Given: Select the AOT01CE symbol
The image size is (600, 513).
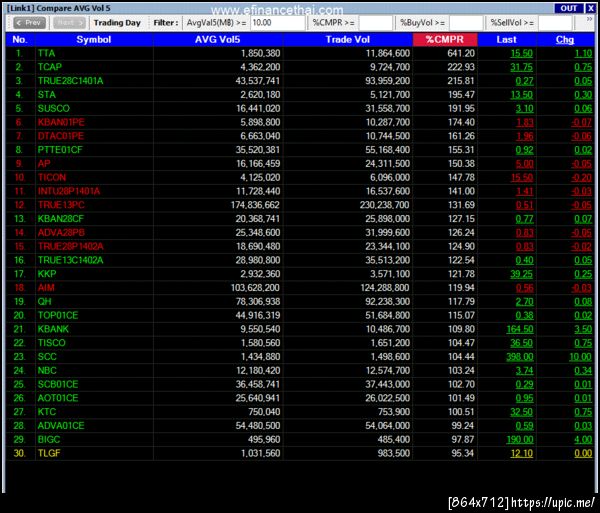Looking at the screenshot, I should pyautogui.click(x=58, y=398).
